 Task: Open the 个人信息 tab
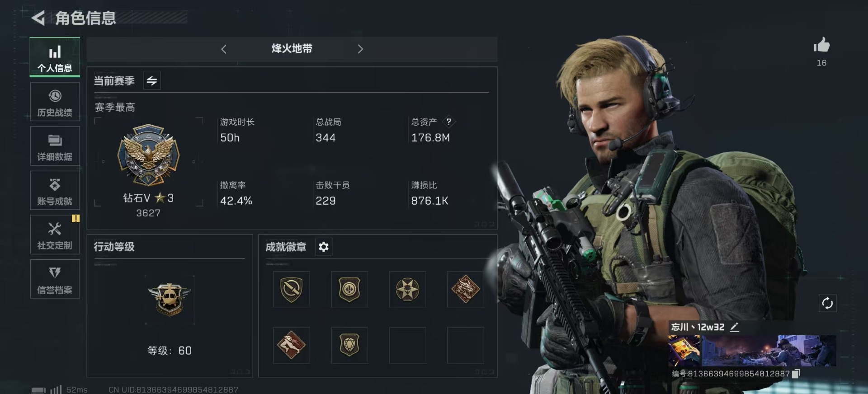55,57
